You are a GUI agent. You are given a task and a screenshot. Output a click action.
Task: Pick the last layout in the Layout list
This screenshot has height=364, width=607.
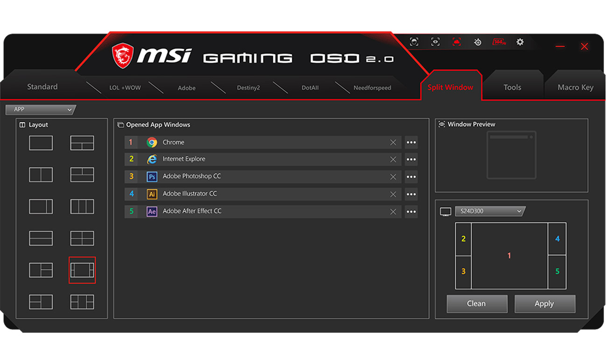(82, 302)
